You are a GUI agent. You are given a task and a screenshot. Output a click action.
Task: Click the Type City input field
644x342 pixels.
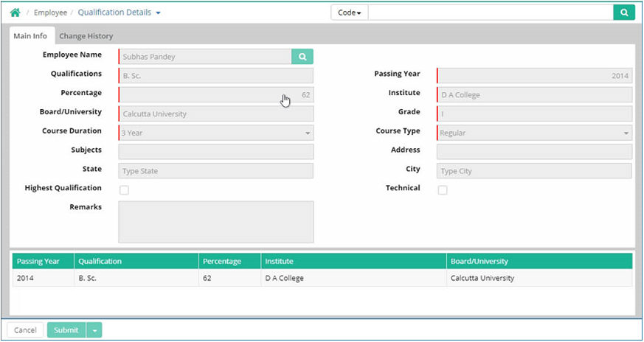534,171
